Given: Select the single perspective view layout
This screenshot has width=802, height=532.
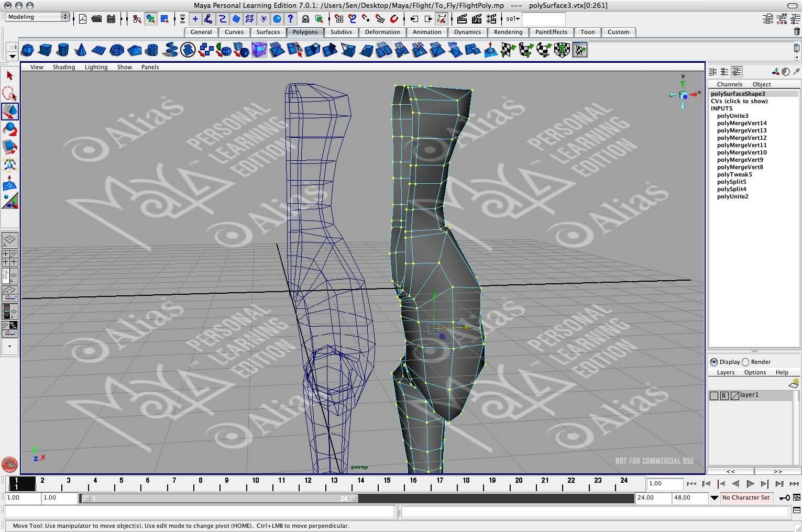Looking at the screenshot, I should 9,240.
